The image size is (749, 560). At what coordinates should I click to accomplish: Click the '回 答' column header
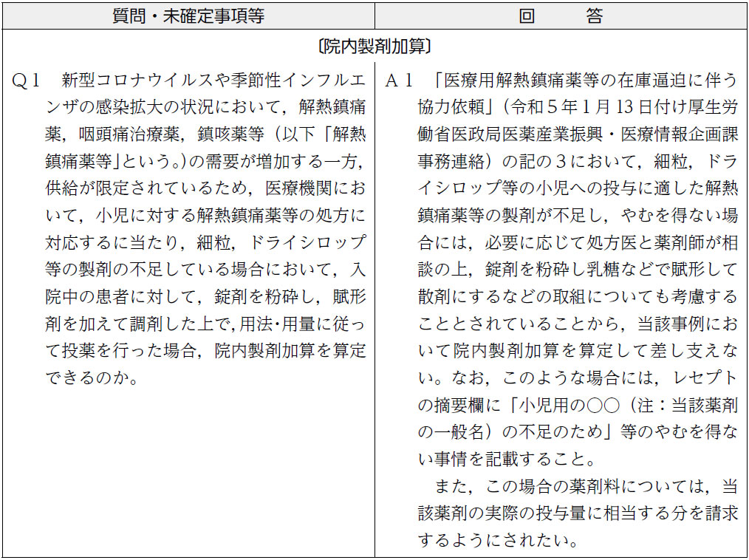[x=561, y=16]
